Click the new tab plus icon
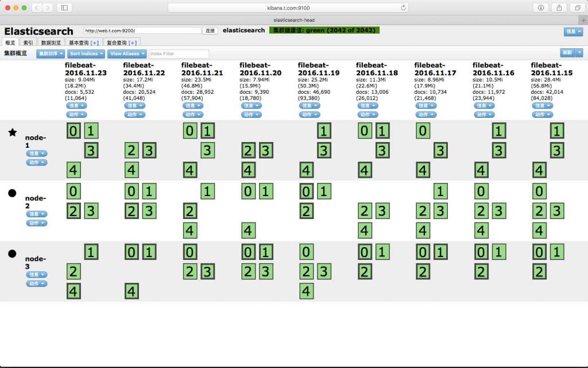The image size is (588, 368). coord(583,20)
